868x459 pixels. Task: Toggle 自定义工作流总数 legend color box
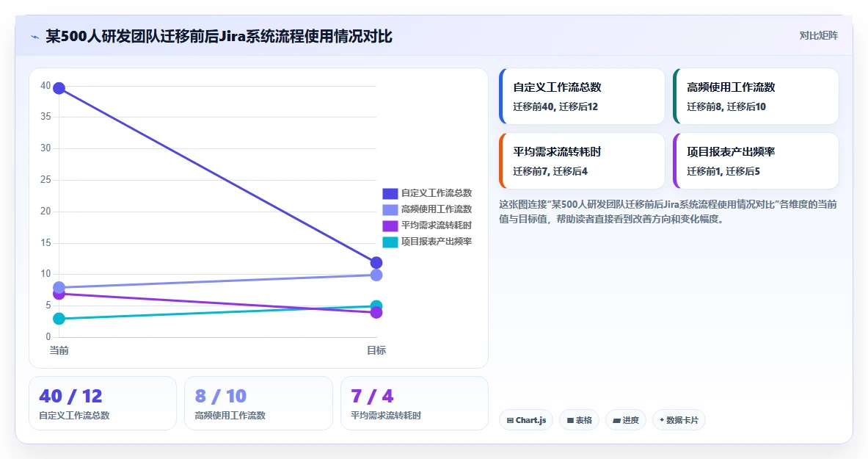click(390, 193)
